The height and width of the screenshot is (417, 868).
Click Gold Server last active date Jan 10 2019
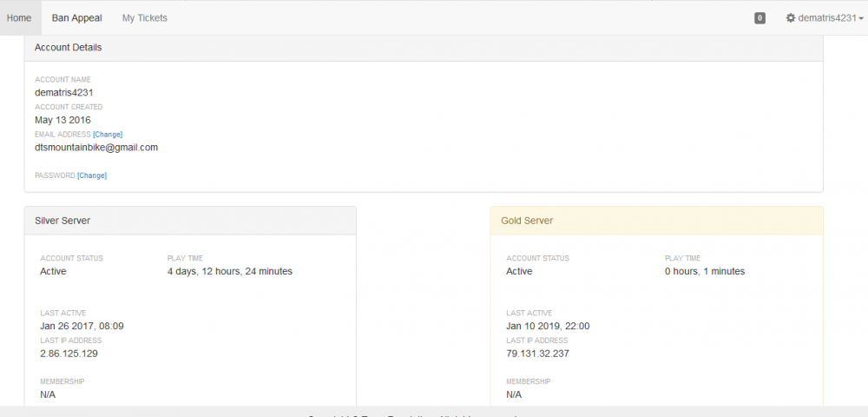pyautogui.click(x=548, y=326)
